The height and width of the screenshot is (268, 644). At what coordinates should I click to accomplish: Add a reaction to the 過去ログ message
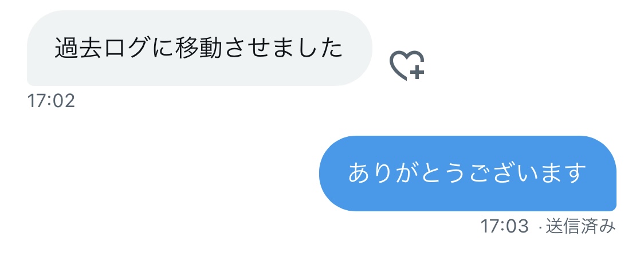pos(407,65)
